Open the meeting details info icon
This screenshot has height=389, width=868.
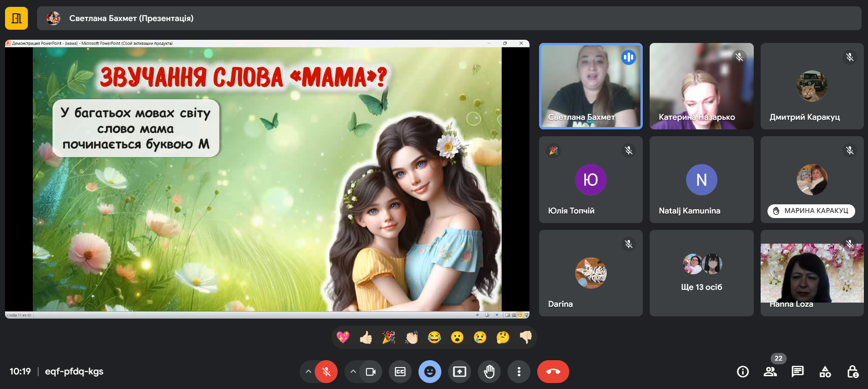click(743, 372)
